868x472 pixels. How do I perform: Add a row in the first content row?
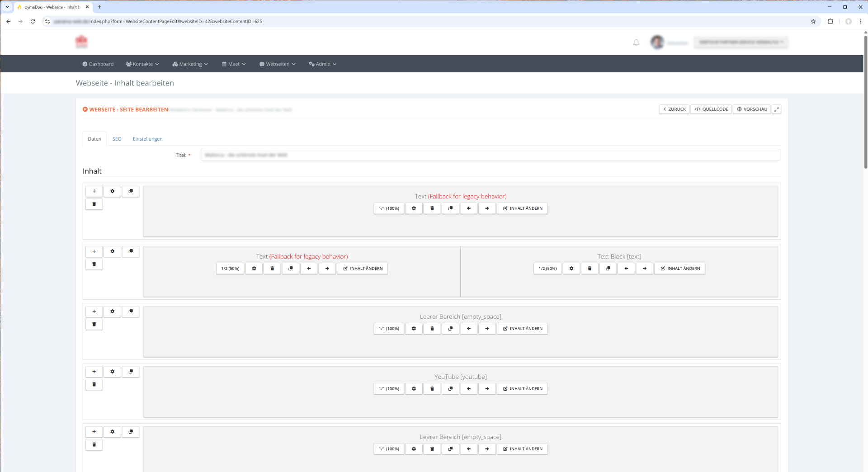click(x=94, y=191)
